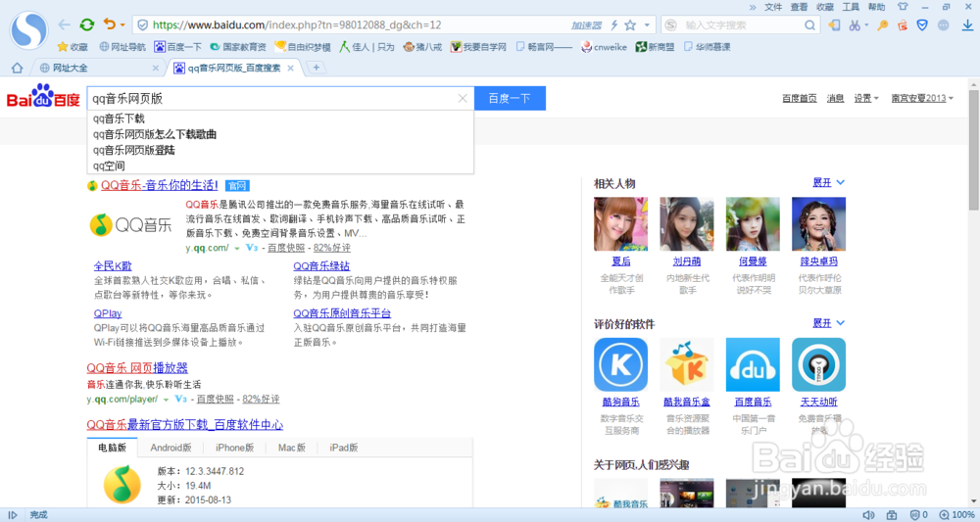Click the security shield in the address bar
Viewport: 980px width, 522px height.
(142, 25)
